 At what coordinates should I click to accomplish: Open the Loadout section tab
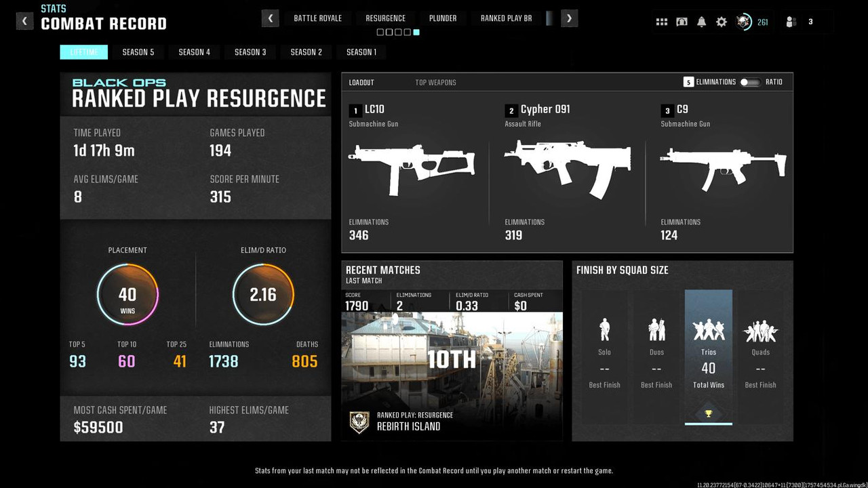[x=361, y=83]
